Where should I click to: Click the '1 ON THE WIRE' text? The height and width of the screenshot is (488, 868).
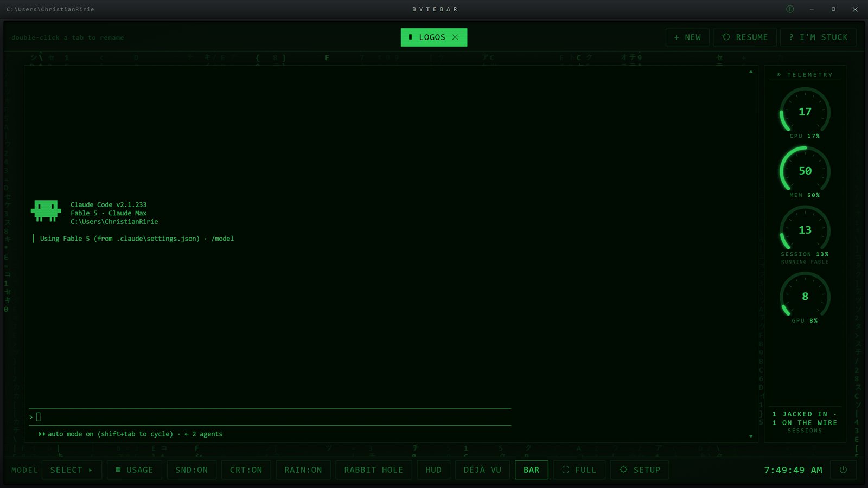(x=805, y=423)
